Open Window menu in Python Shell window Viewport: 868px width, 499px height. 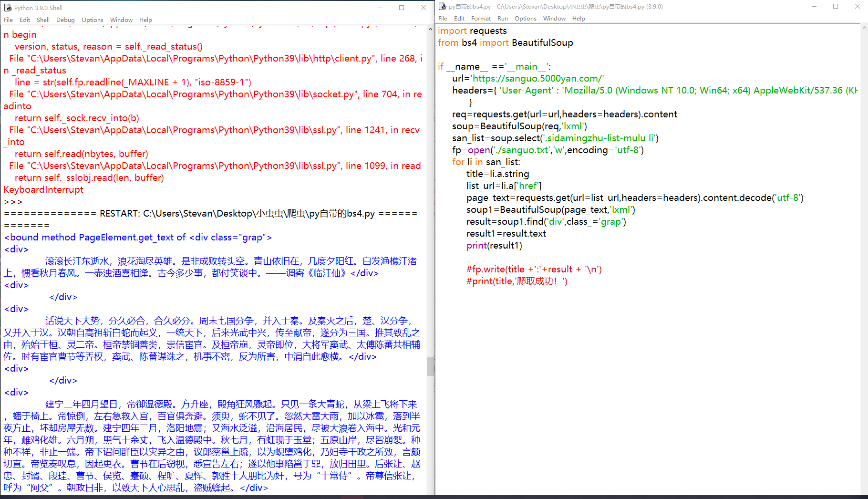coord(121,20)
